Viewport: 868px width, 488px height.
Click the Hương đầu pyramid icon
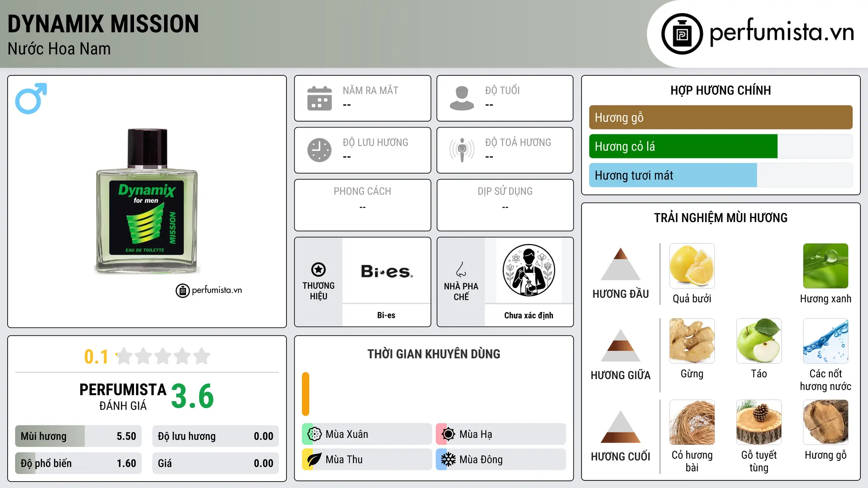(x=620, y=264)
